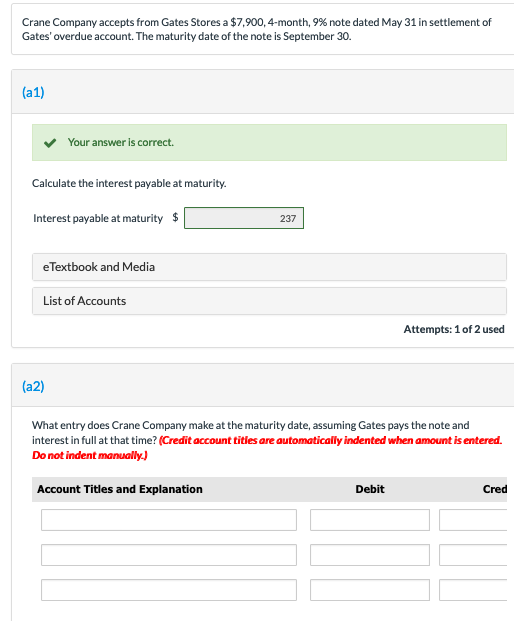Select the first row account title field
The image size is (514, 621).
(169, 520)
